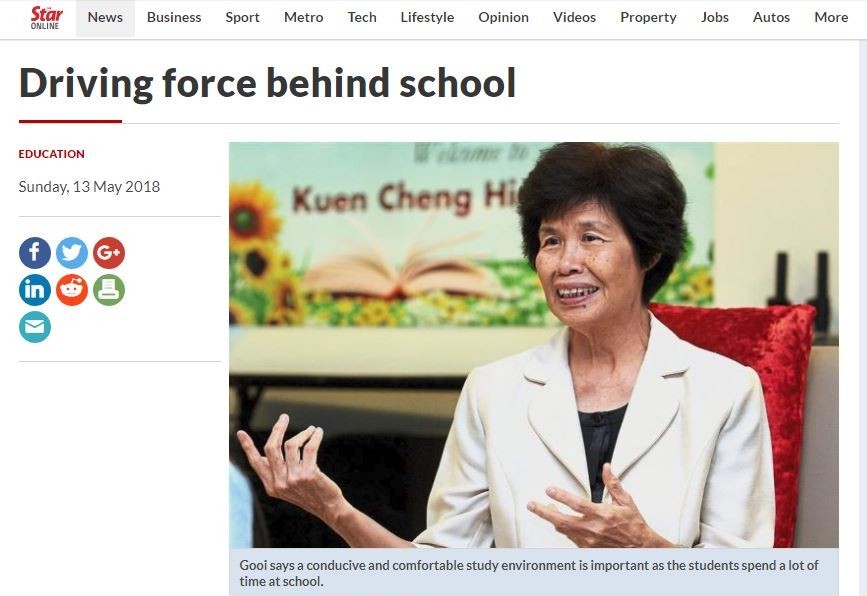Open the Metro section
The height and width of the screenshot is (596, 867).
click(x=304, y=18)
